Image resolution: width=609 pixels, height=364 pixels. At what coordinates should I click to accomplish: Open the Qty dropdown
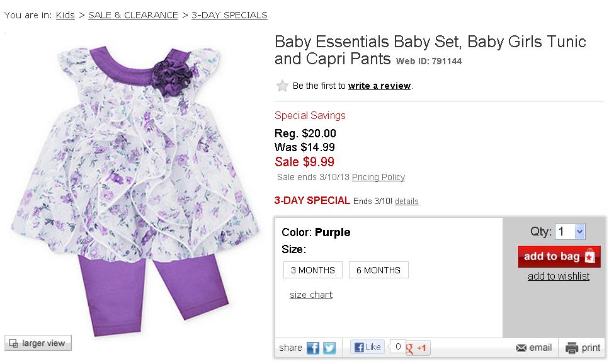pos(571,232)
